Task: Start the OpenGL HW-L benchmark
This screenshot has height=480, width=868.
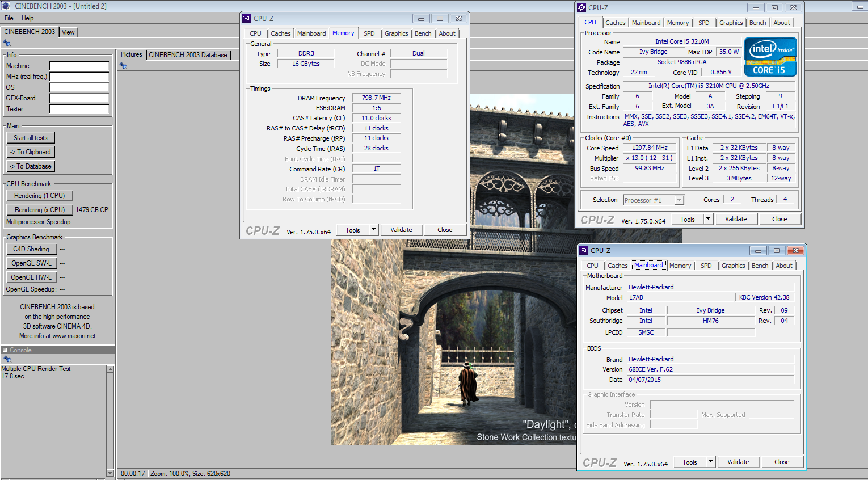Action: [x=31, y=277]
